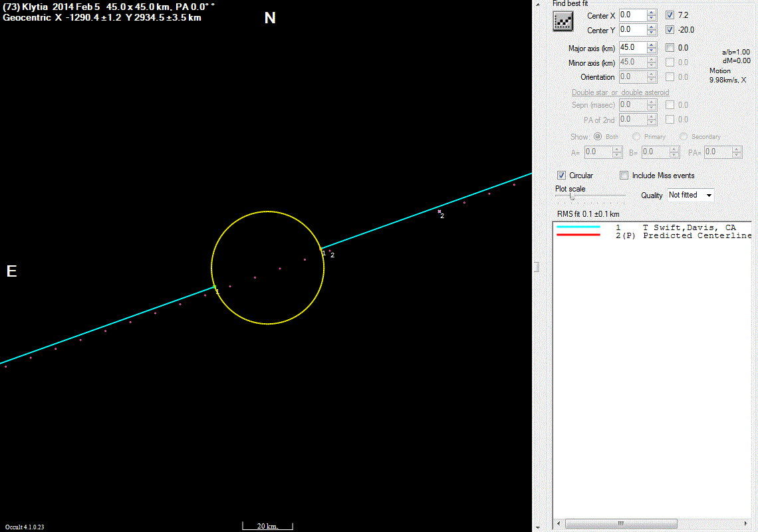Image resolution: width=758 pixels, height=532 pixels.
Task: Click the Sepn (masec) value field
Action: coord(633,104)
